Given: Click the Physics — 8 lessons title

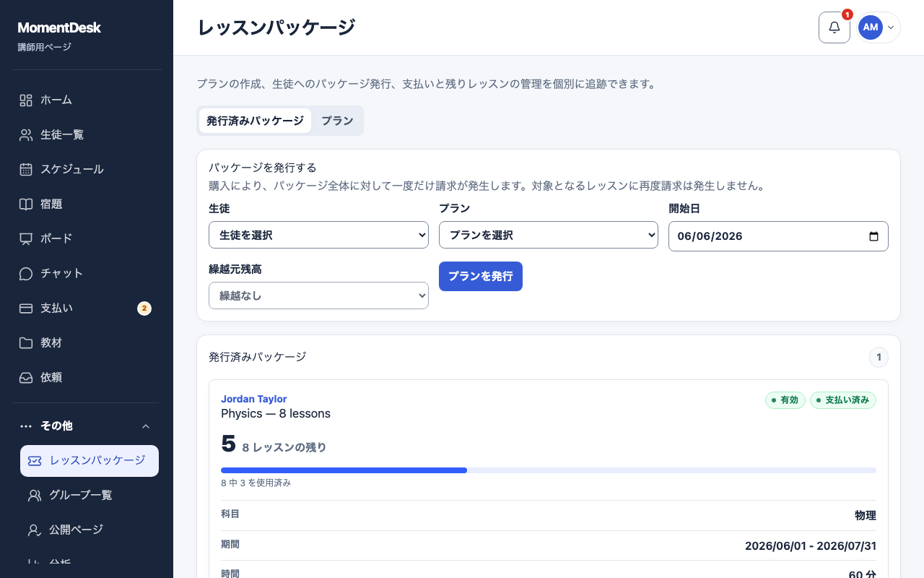Looking at the screenshot, I should [276, 413].
